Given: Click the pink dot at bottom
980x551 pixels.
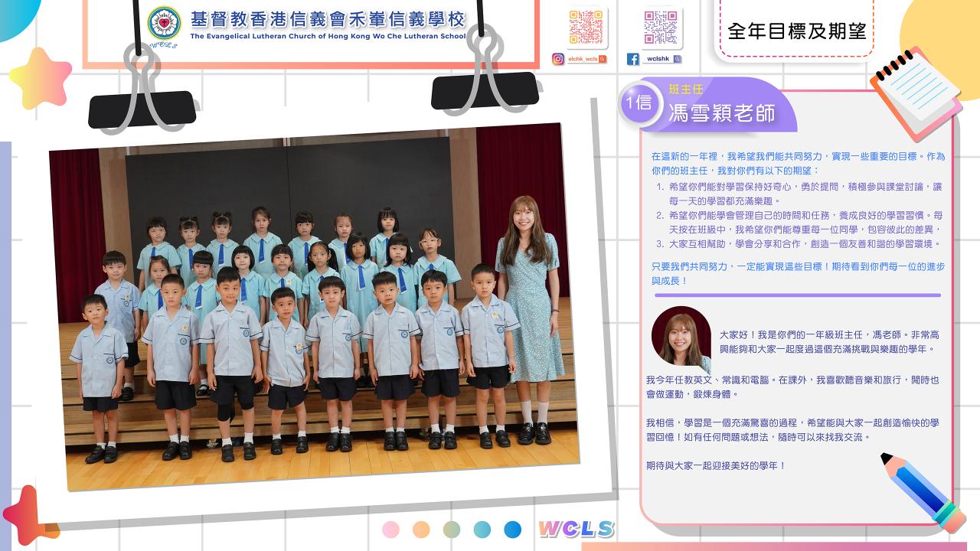Looking at the screenshot, I should point(390,530).
